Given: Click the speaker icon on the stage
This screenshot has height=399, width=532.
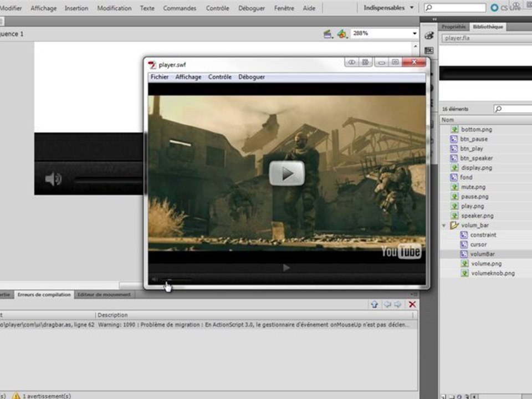Looking at the screenshot, I should coord(53,179).
